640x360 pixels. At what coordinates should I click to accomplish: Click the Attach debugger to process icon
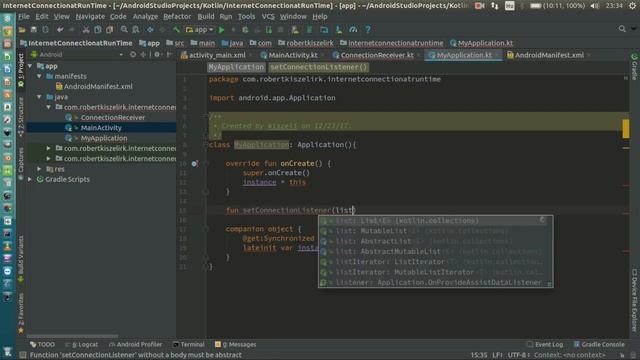[269, 29]
